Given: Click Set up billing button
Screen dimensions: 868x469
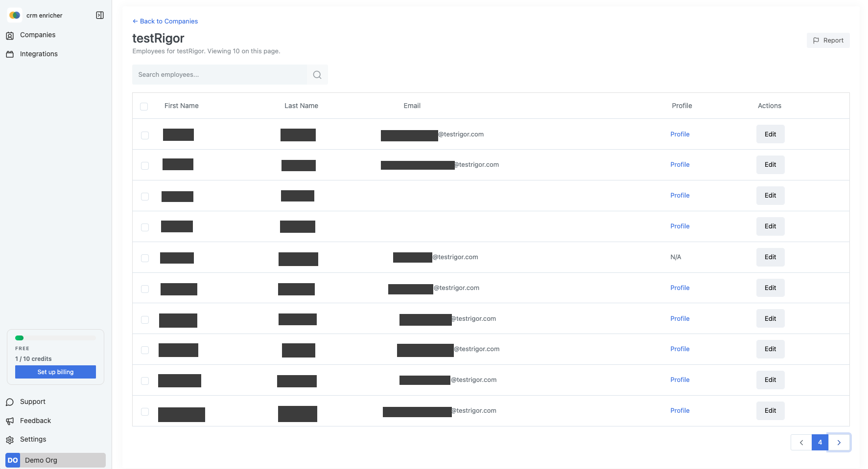Looking at the screenshot, I should (x=55, y=372).
